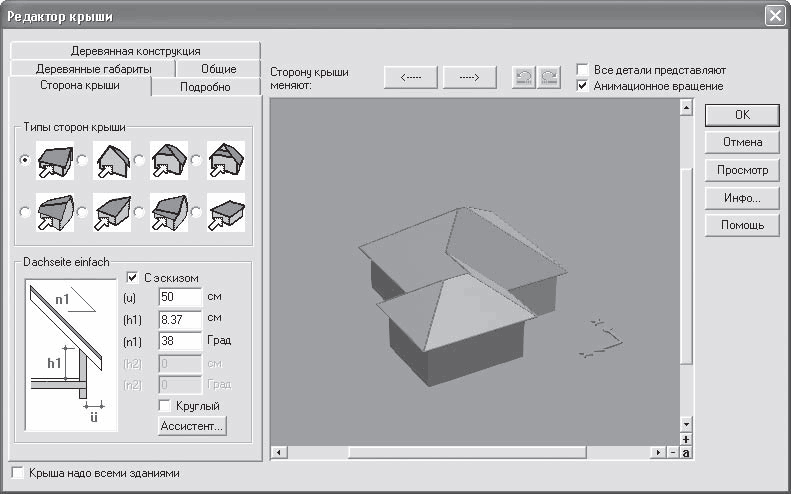
Task: Toggle 'С эскизом' checkbox
Action: [x=132, y=278]
